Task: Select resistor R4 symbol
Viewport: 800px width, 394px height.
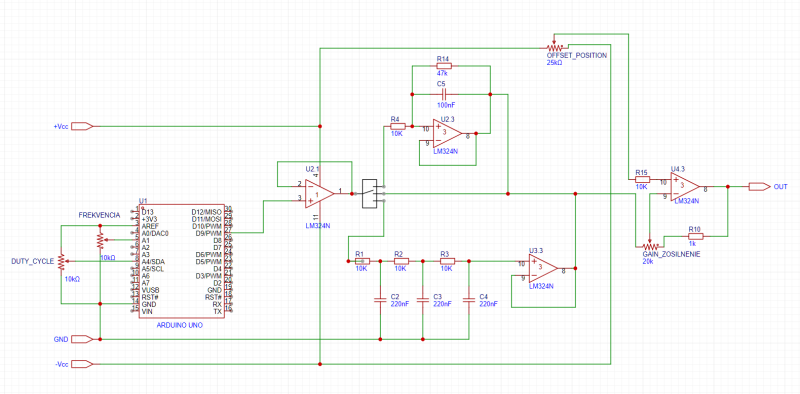Action: [397, 126]
